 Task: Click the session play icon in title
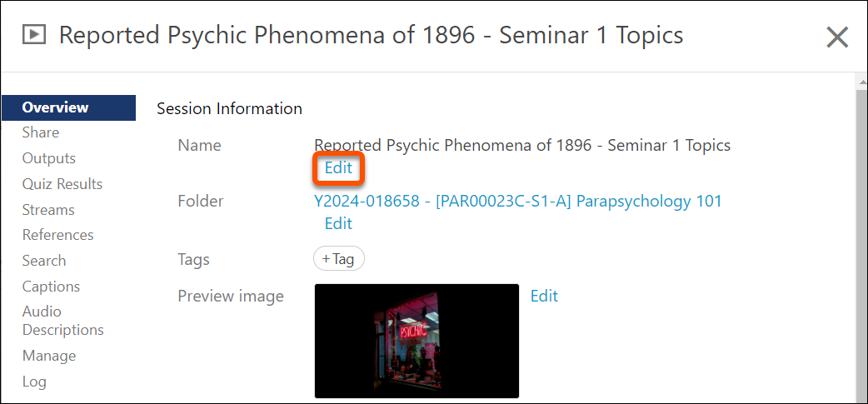(x=33, y=35)
